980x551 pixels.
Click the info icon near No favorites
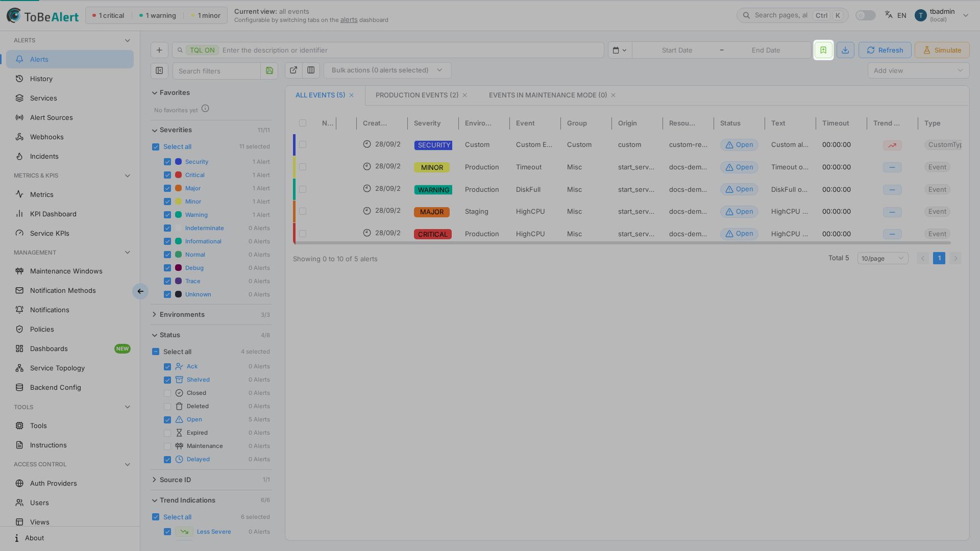click(205, 109)
